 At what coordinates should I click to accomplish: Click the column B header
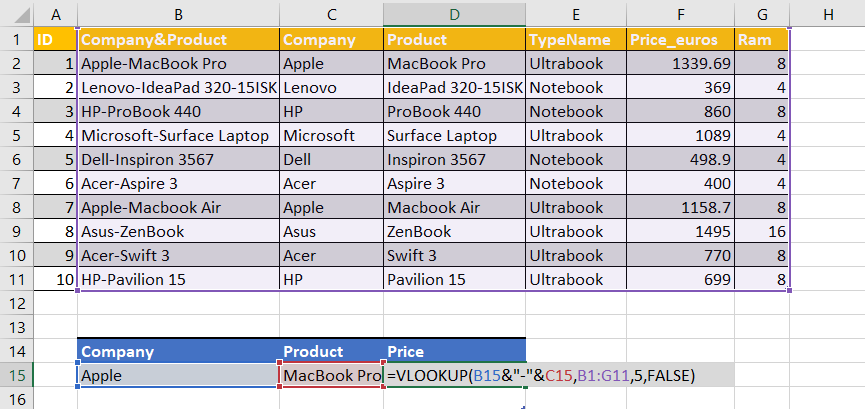pos(178,14)
